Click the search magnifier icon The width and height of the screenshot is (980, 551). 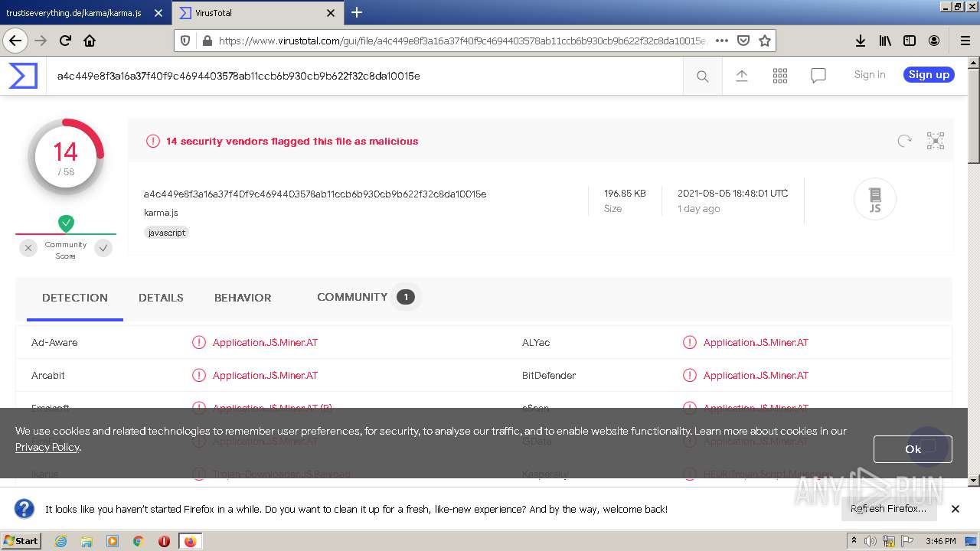point(702,76)
